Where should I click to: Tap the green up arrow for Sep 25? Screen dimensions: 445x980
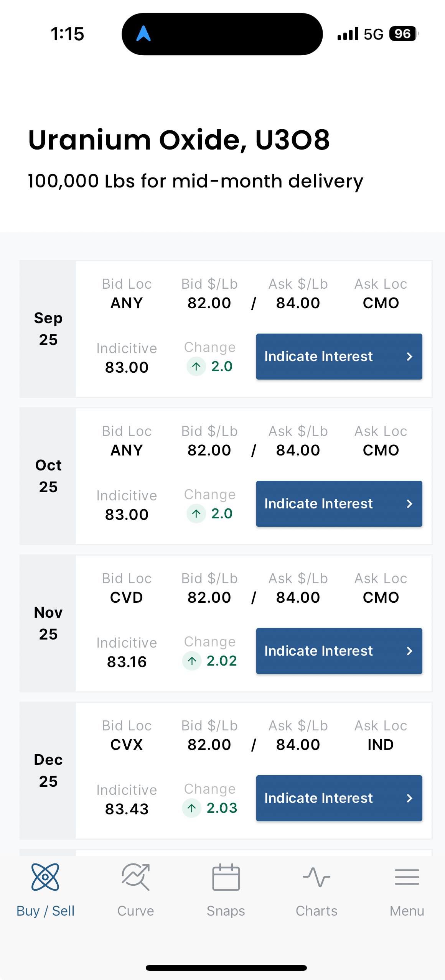coord(196,367)
